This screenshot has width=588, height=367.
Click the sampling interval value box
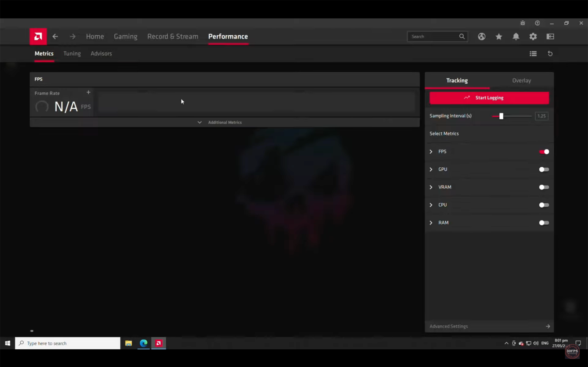tap(542, 116)
